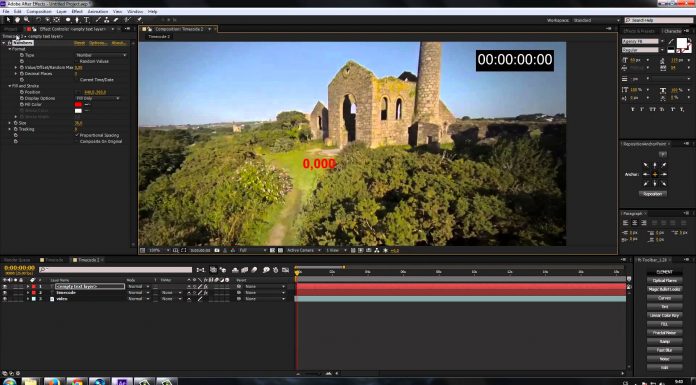This screenshot has height=385, width=696.
Task: Toggle the Numbers effect fx switch
Action: tap(9, 43)
